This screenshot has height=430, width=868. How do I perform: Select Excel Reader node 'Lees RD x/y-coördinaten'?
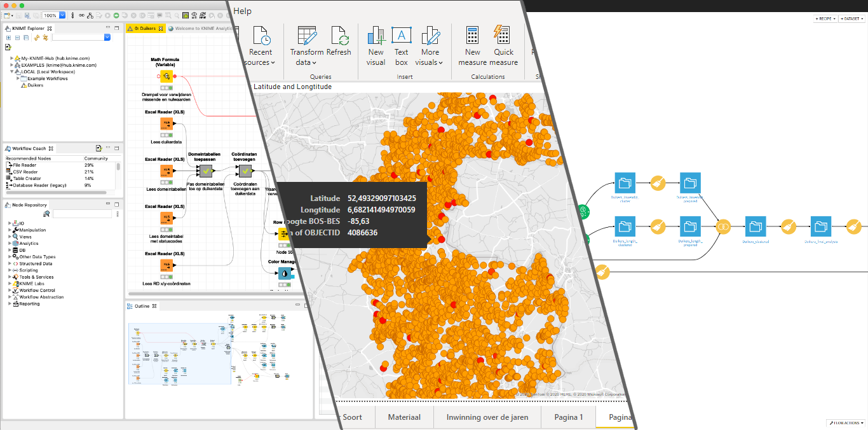point(165,265)
